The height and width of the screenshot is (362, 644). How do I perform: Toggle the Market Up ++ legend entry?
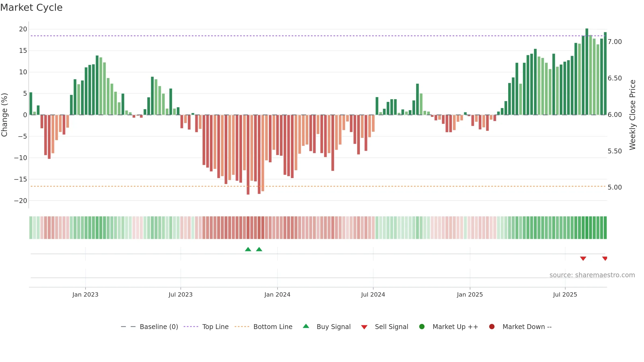pyautogui.click(x=449, y=327)
